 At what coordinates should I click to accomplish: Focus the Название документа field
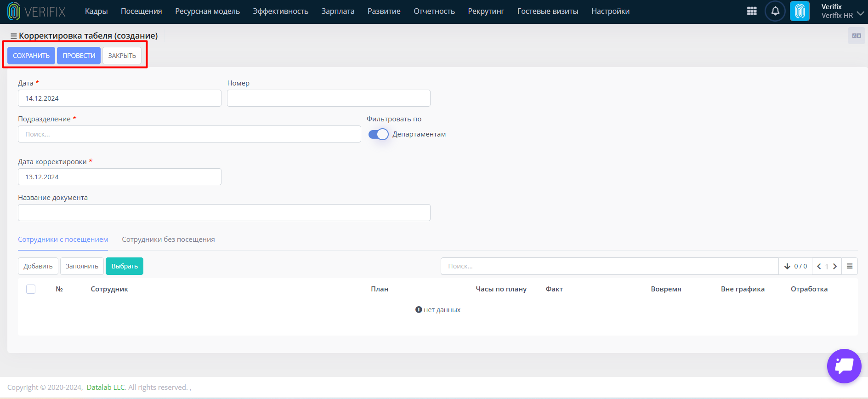coord(224,213)
